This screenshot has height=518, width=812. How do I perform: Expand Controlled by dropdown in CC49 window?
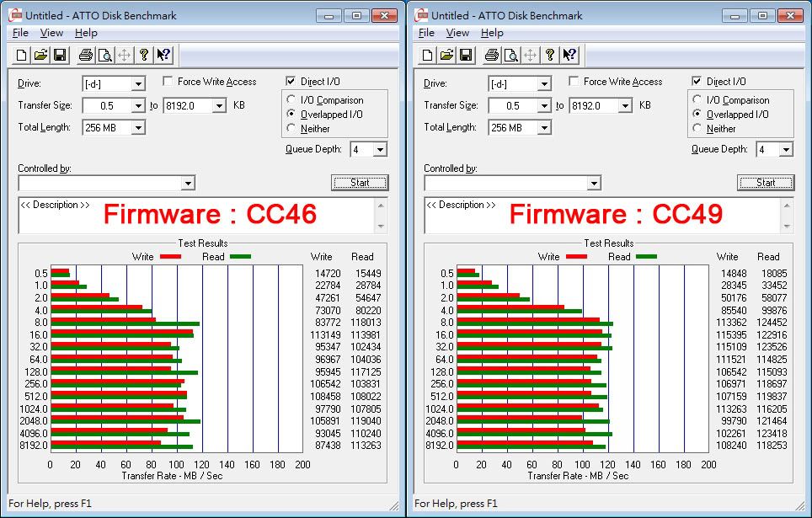(594, 183)
